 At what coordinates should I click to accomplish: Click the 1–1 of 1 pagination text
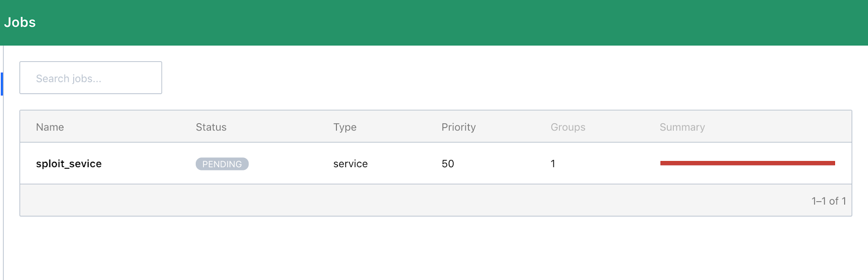(828, 201)
